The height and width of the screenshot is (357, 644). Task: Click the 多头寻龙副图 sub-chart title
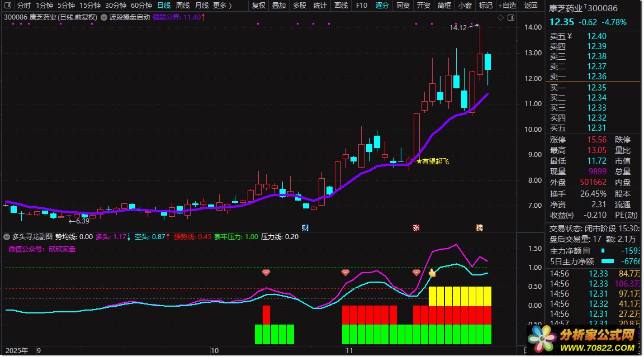coord(32,237)
